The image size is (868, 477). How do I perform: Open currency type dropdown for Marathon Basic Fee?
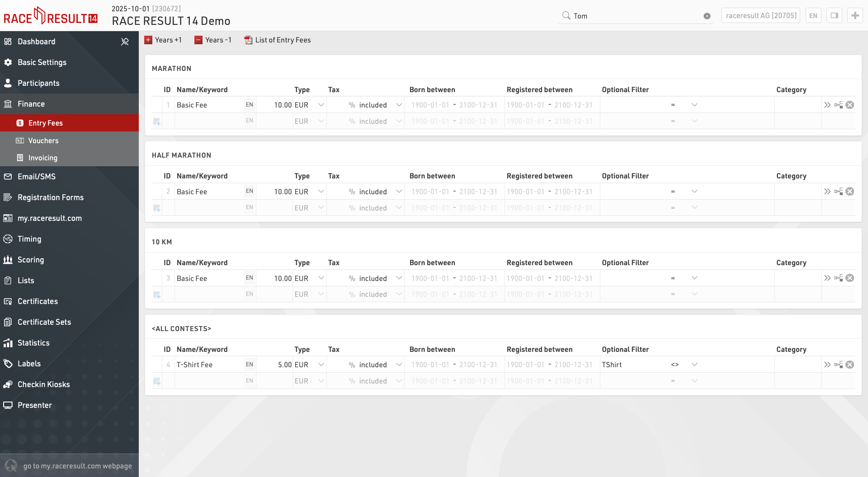[321, 105]
